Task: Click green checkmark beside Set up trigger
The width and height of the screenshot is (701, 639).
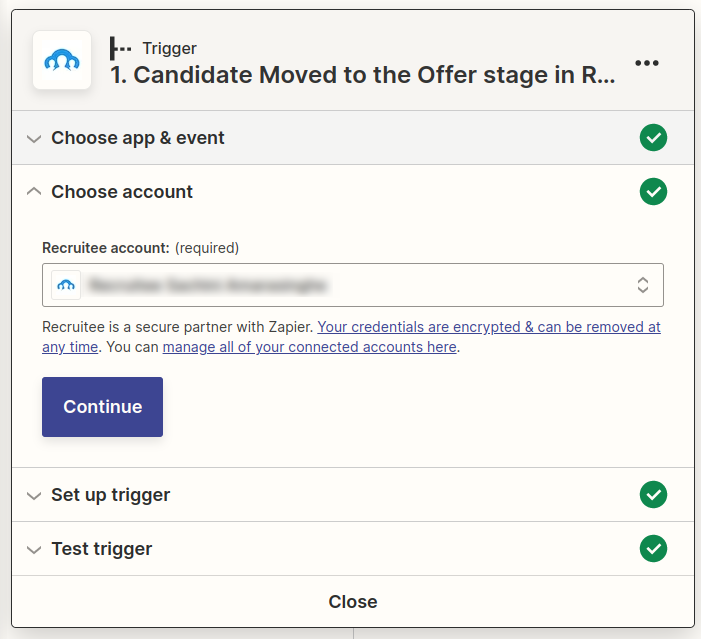Action: tap(653, 494)
